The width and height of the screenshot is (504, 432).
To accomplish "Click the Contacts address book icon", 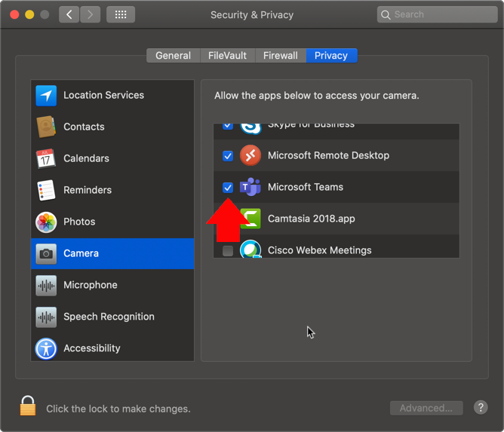I will [x=46, y=127].
